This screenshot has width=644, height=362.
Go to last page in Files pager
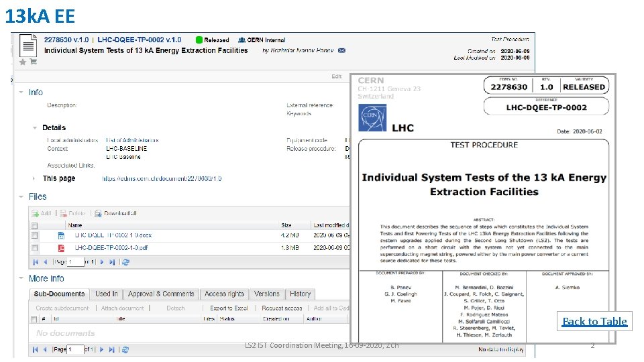(x=112, y=262)
